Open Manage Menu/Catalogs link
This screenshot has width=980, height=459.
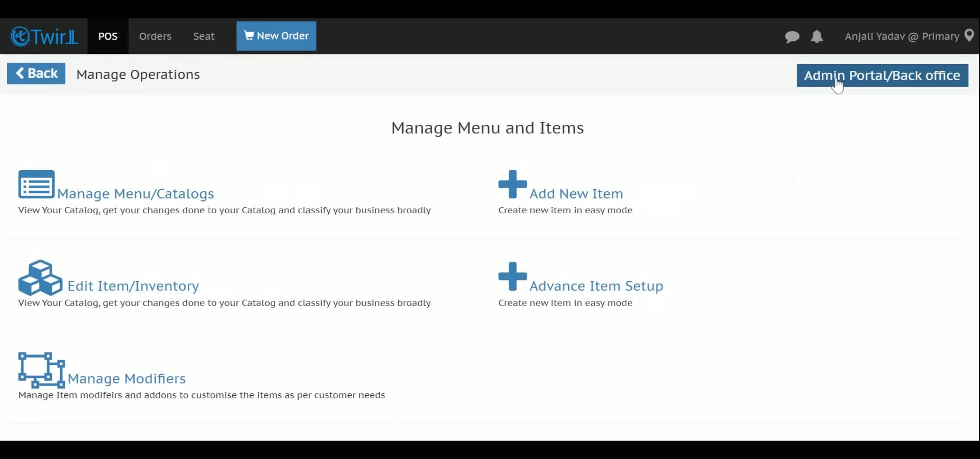click(x=136, y=194)
